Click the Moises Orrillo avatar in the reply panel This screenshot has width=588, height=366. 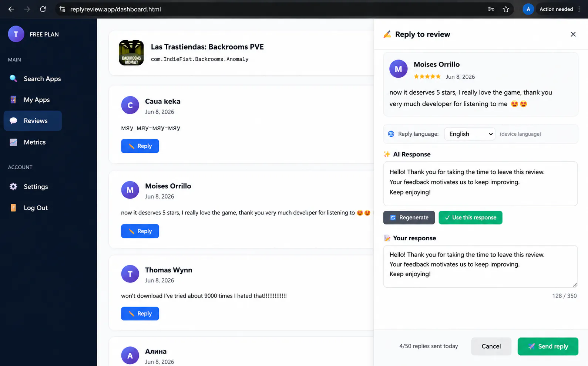pyautogui.click(x=399, y=69)
